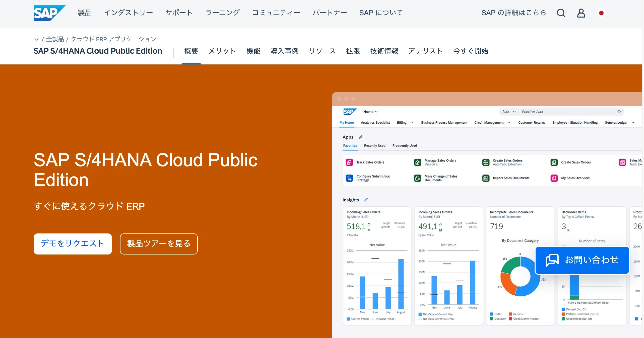This screenshot has height=338, width=644.
Task: Open the Home dropdown in dashboard
Action: [x=370, y=112]
